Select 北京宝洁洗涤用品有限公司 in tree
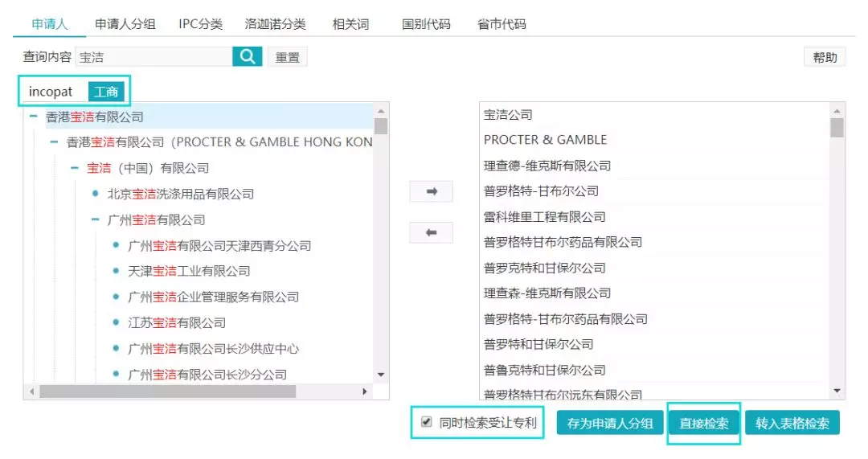The width and height of the screenshot is (868, 459). pos(181,194)
